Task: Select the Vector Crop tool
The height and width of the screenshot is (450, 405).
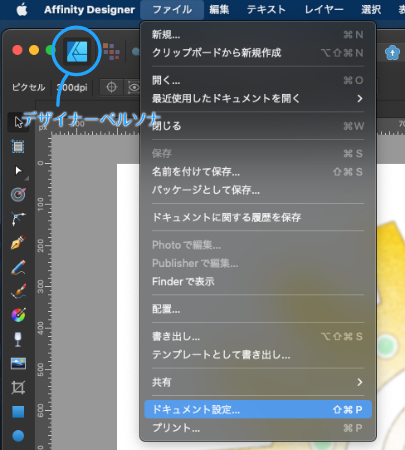Action: 18,387
